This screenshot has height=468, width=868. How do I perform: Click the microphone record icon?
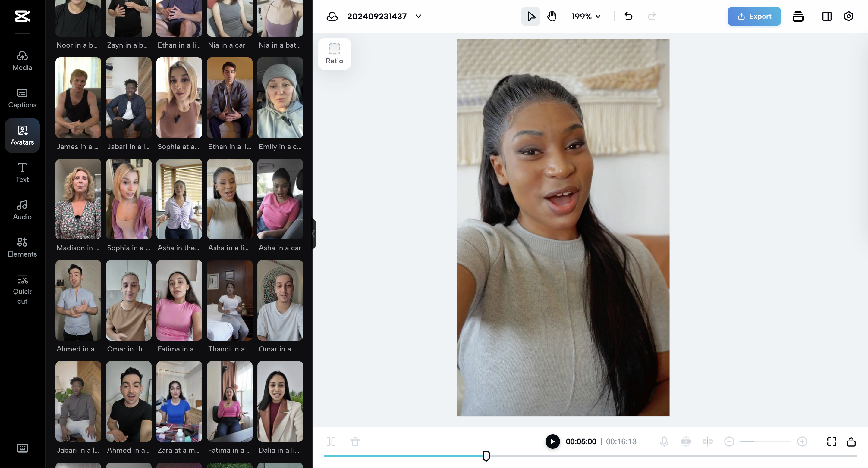tap(664, 441)
